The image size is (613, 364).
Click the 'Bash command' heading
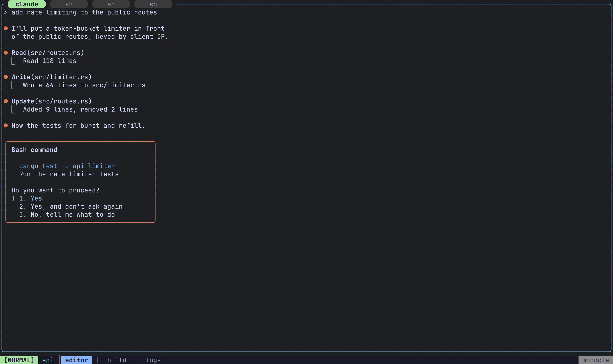[34, 150]
